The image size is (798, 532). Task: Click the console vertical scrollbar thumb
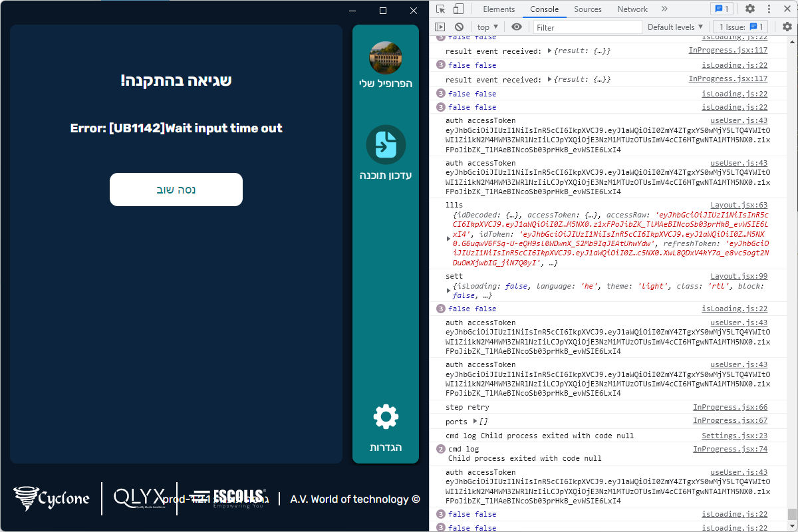point(791,514)
